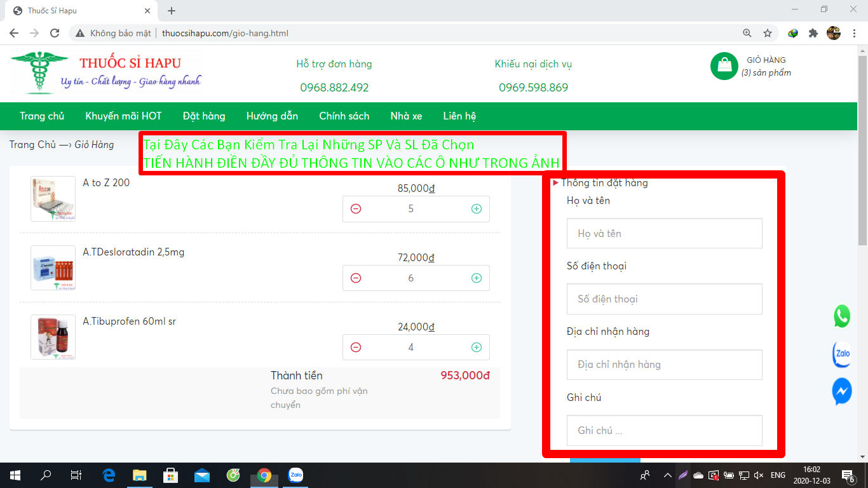Click the browser address bar URL

[225, 33]
